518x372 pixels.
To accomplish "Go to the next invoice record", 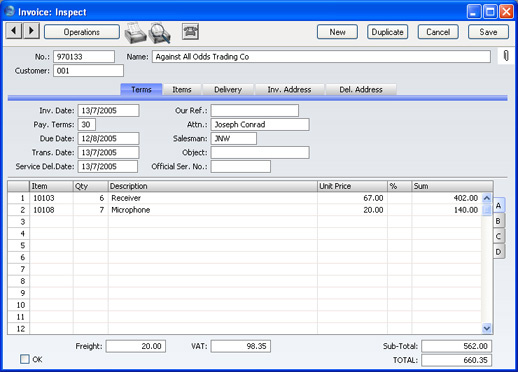I will point(31,31).
